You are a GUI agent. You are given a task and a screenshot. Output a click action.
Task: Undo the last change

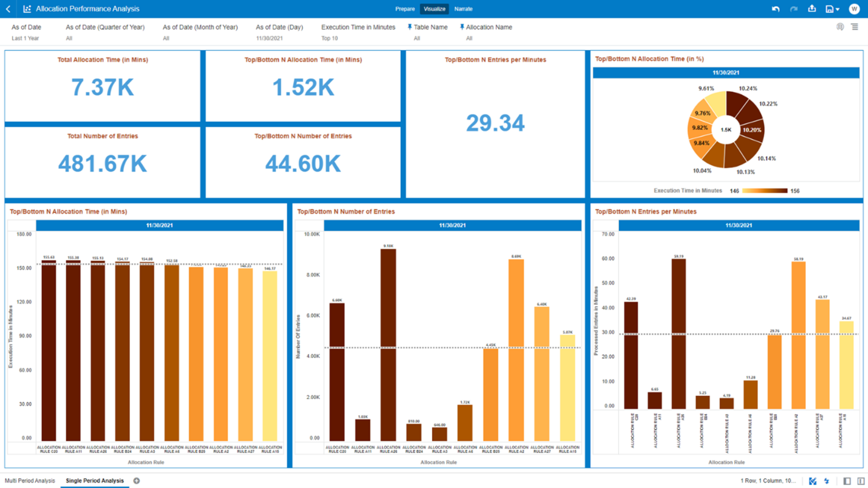pyautogui.click(x=776, y=9)
